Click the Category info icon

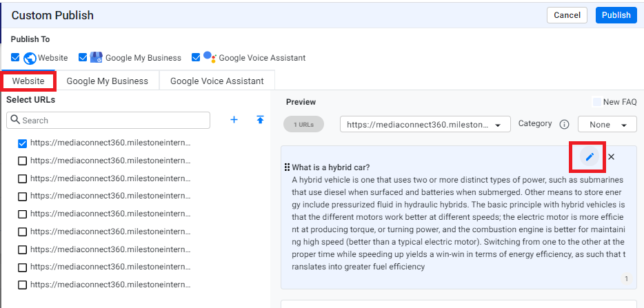click(x=564, y=124)
